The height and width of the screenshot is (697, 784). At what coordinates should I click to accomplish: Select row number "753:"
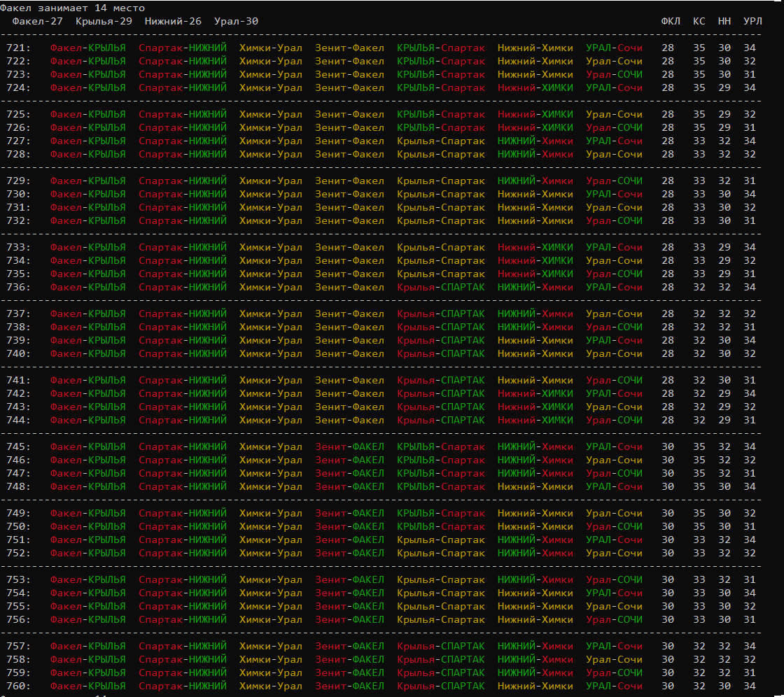[18, 580]
